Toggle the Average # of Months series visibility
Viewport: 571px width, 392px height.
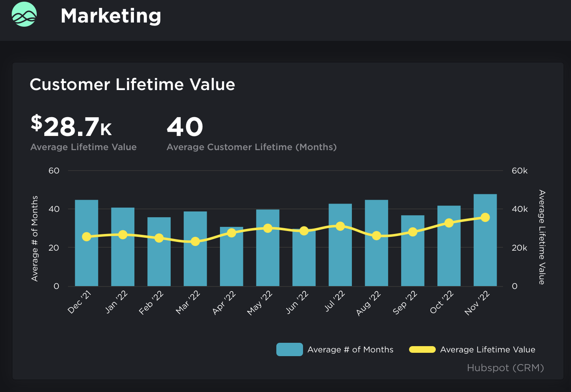(x=350, y=349)
